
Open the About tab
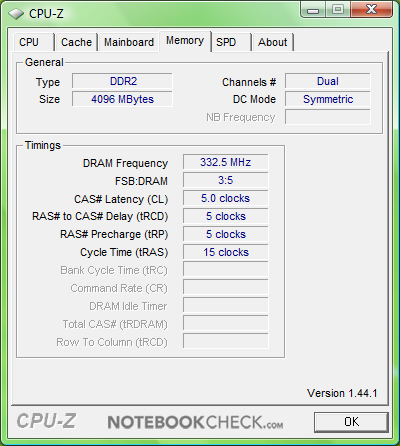pos(273,42)
